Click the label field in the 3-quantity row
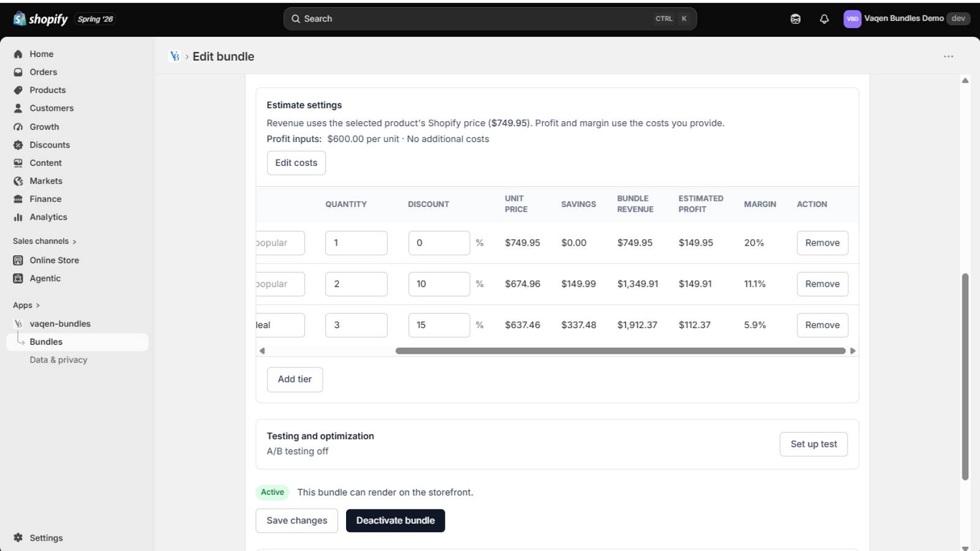This screenshot has height=551, width=980. click(281, 325)
